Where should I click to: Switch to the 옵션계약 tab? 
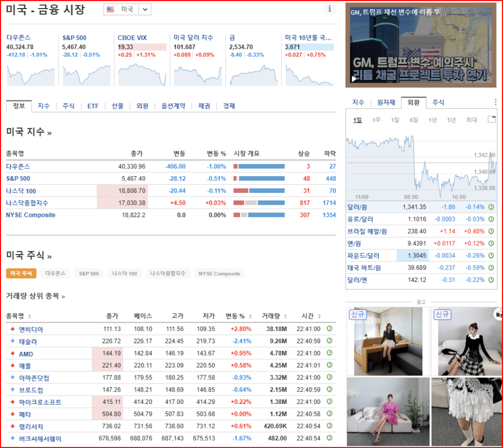pos(173,106)
